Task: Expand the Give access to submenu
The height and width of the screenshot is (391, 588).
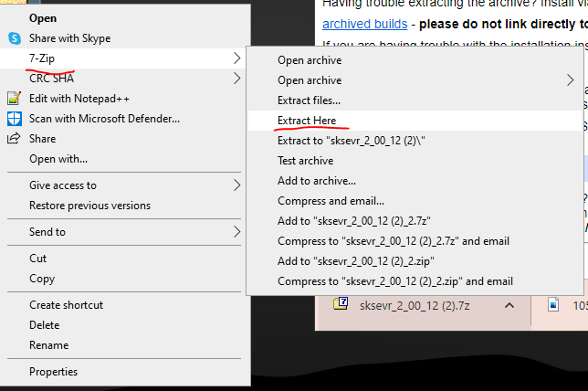Action: [237, 185]
